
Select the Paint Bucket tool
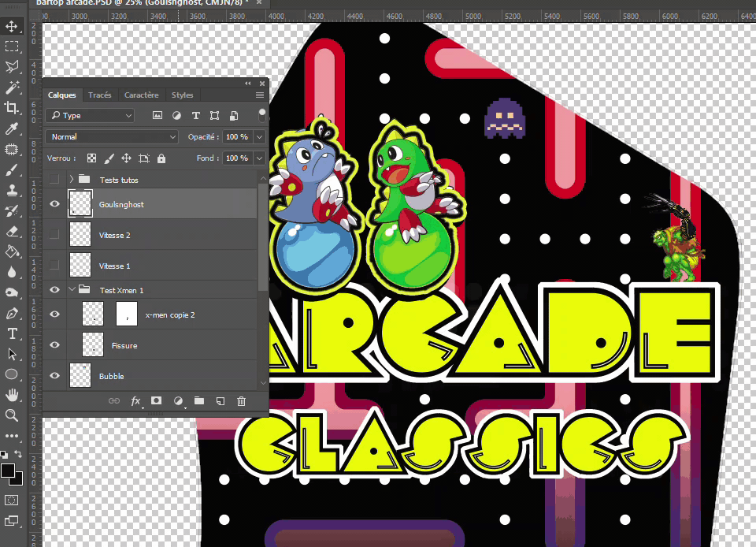[x=12, y=251]
